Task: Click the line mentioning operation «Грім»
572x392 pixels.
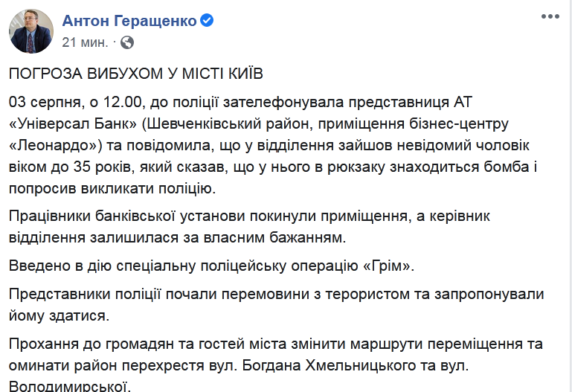Action: click(x=211, y=266)
